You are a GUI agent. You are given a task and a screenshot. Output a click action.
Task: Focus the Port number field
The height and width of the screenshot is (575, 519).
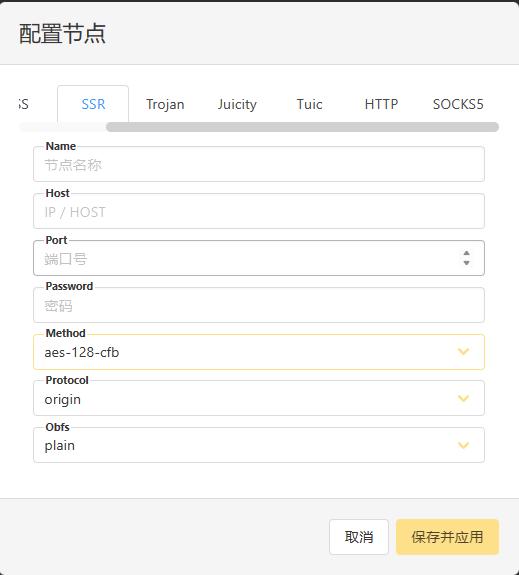click(259, 258)
